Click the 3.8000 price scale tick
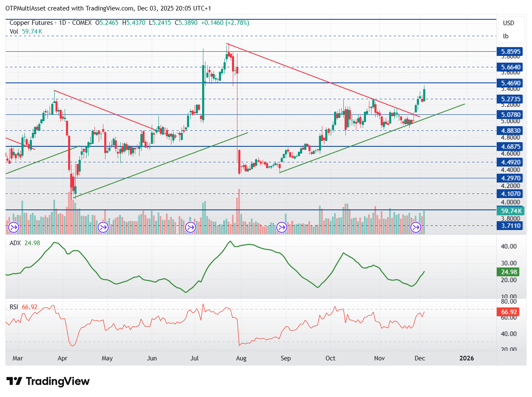 point(511,218)
